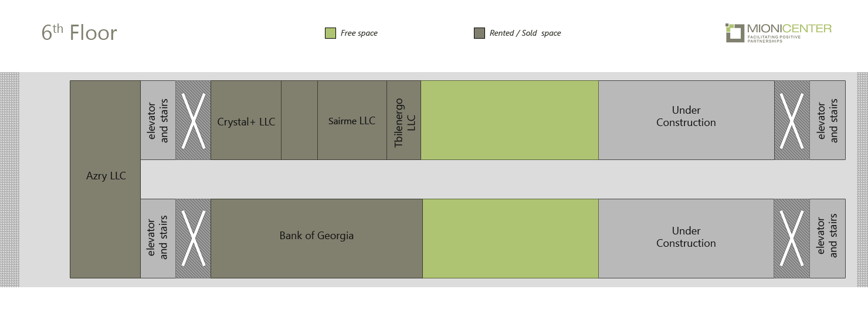Click the gray Rented / Sold legend swatch
The width and height of the screenshot is (868, 313).
click(479, 33)
